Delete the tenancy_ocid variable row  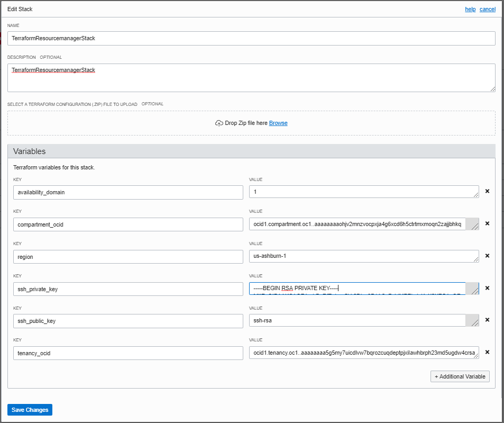pos(487,353)
